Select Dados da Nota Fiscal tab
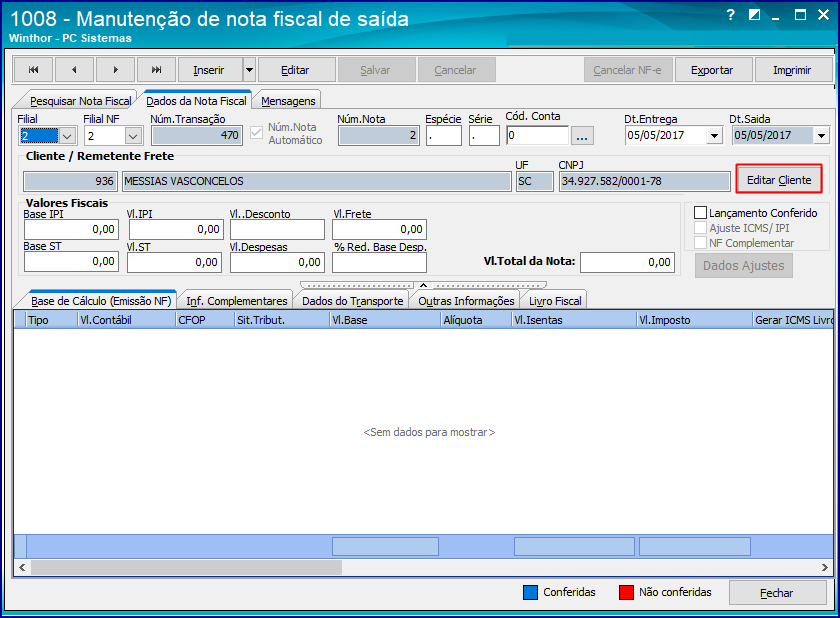The height and width of the screenshot is (618, 840). pos(196,101)
